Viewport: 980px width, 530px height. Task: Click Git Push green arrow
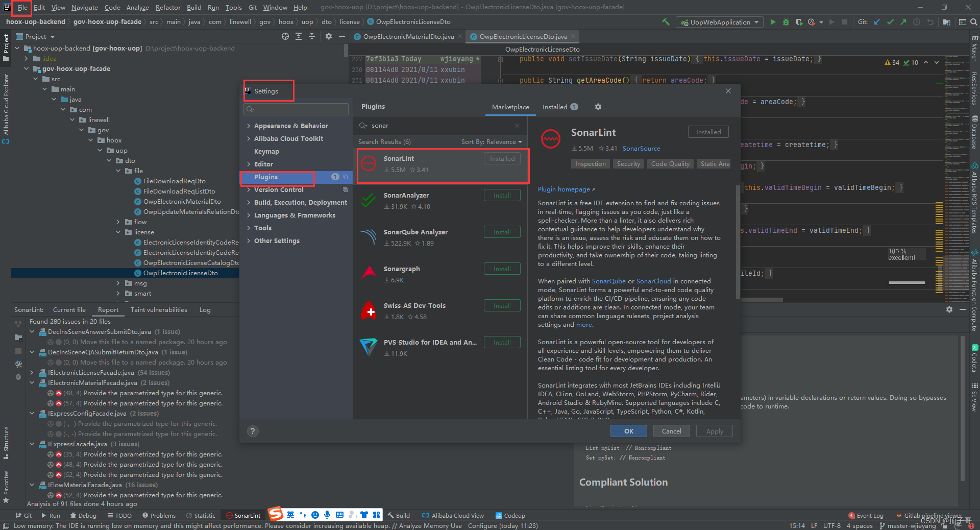click(x=903, y=22)
